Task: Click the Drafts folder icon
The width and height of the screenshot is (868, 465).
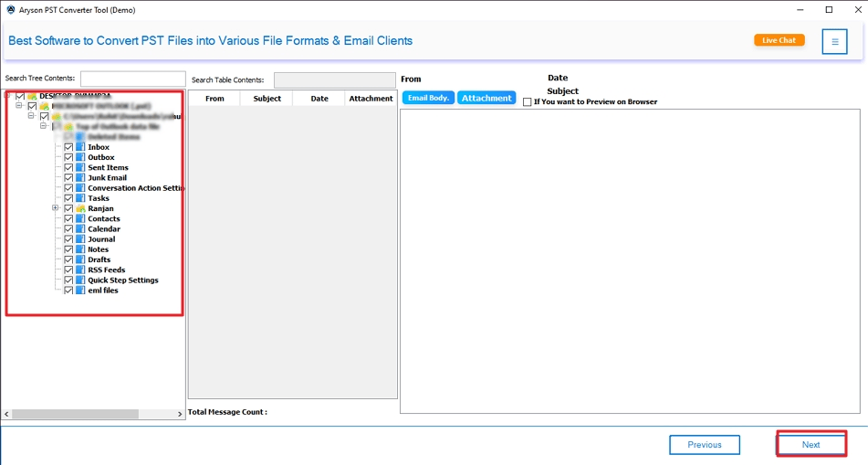Action: (80, 260)
